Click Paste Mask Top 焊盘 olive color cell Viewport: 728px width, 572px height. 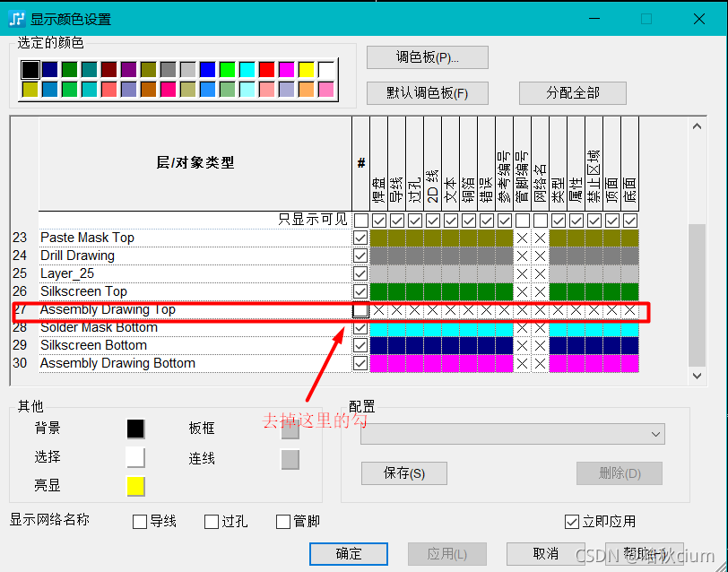(379, 238)
